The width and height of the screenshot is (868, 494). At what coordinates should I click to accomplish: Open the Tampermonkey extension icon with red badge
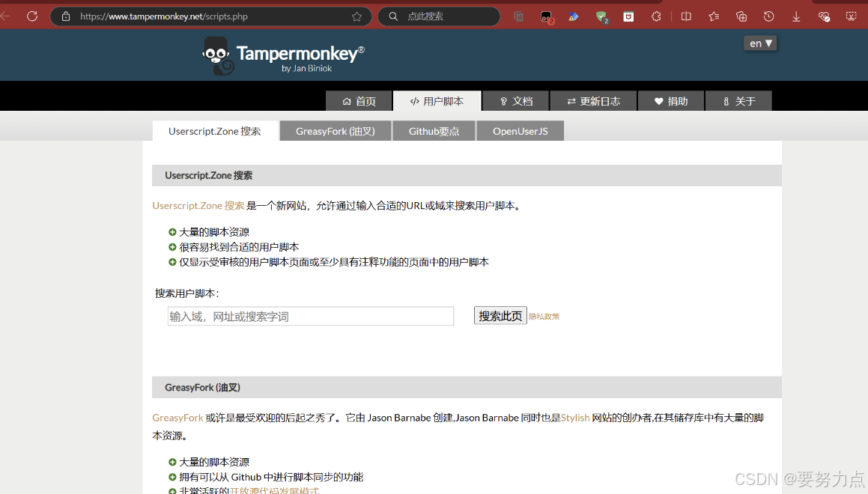point(547,17)
